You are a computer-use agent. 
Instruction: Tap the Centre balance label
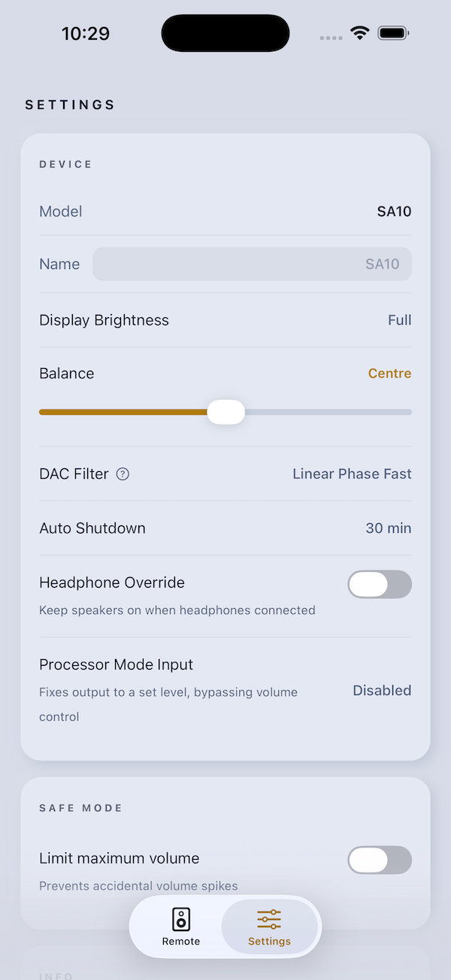click(x=389, y=373)
